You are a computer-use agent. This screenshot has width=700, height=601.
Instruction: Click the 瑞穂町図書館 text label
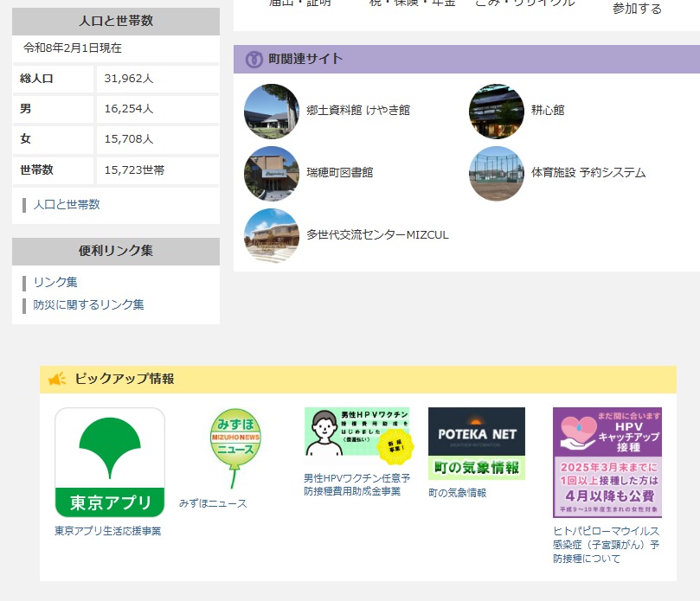pos(340,173)
